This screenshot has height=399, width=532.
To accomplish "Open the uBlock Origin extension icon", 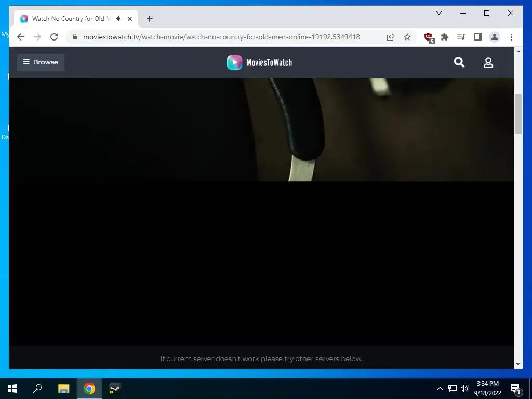I will tap(429, 37).
